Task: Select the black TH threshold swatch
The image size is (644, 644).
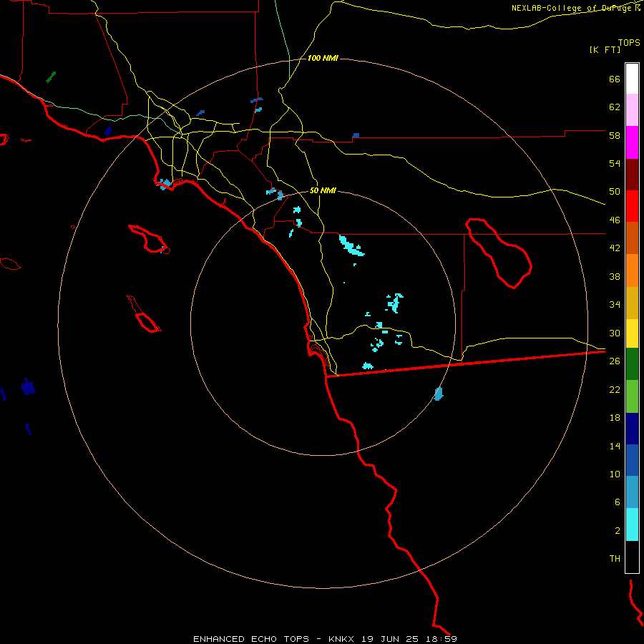Action: click(x=632, y=557)
